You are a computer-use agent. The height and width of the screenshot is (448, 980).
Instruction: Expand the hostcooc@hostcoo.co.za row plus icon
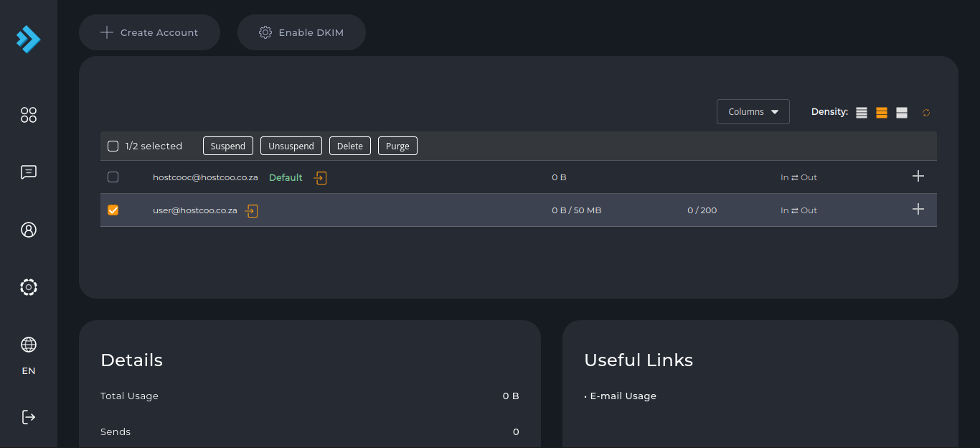918,176
